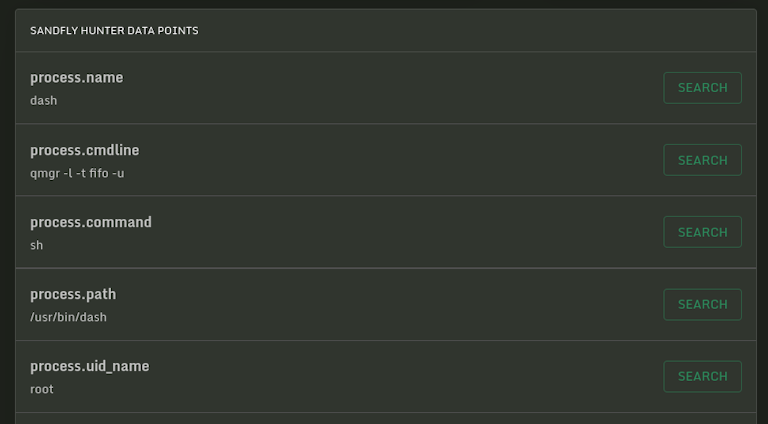Click the process.name field label
Image resolution: width=768 pixels, height=424 pixels.
coord(77,78)
